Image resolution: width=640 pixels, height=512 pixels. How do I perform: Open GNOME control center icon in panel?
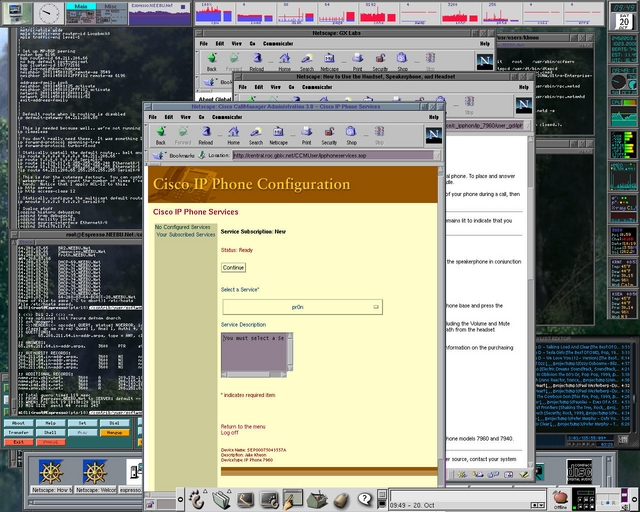pyautogui.click(x=269, y=499)
